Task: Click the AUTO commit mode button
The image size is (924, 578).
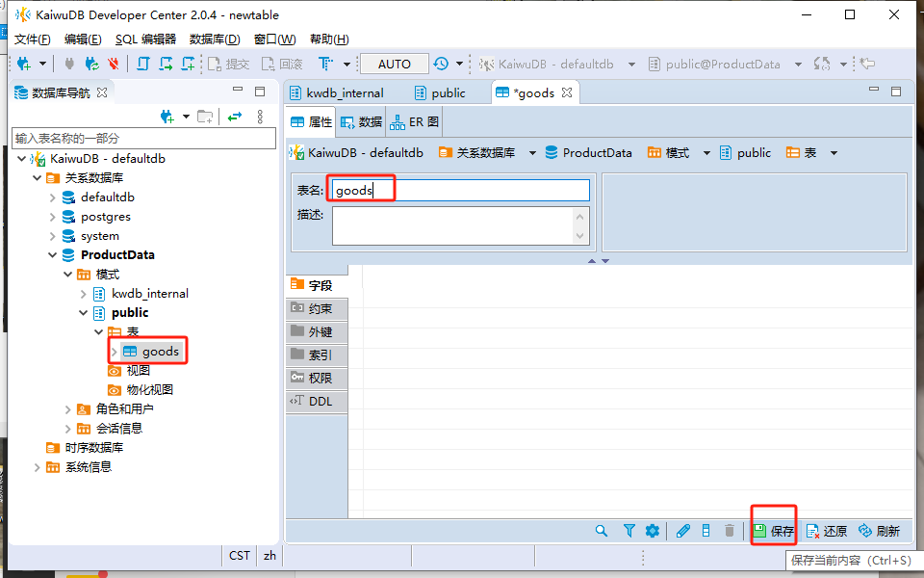Action: pos(395,64)
